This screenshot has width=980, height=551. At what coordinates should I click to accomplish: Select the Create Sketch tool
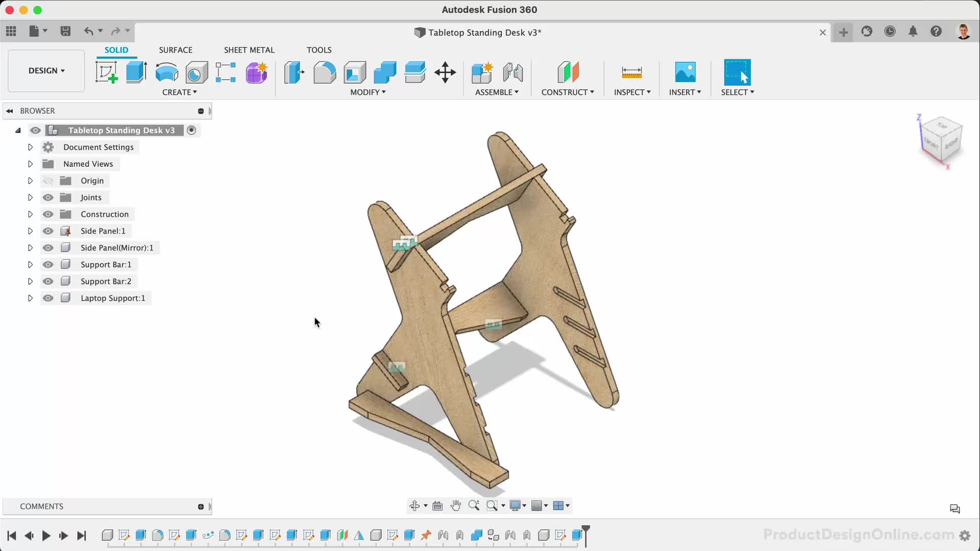tap(106, 72)
